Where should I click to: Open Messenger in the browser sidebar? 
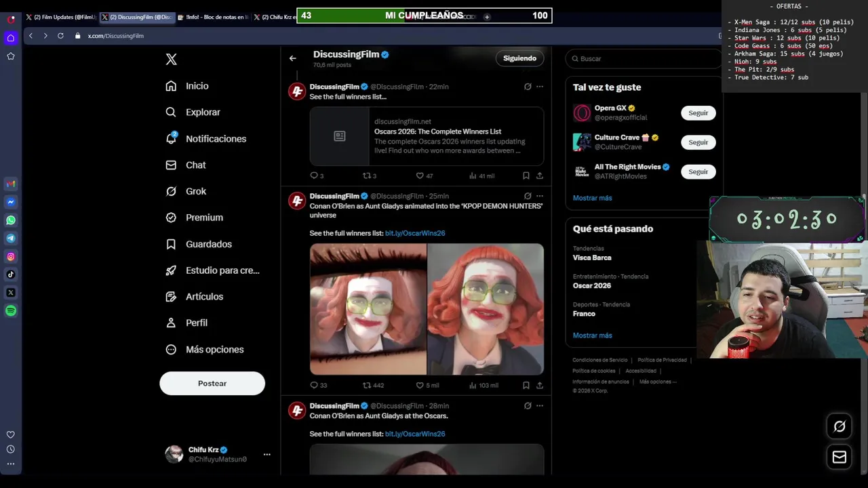11,202
